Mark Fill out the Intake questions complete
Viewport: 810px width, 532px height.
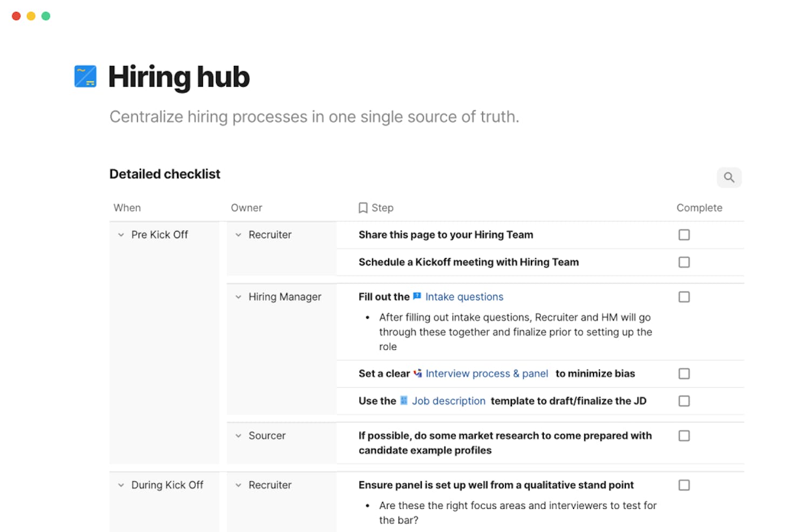tap(684, 297)
